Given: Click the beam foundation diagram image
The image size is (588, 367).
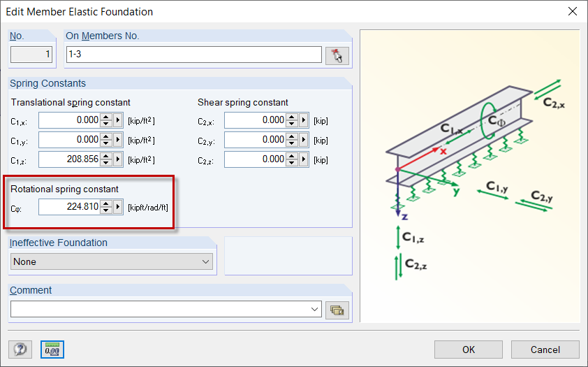Looking at the screenshot, I should coord(470,176).
